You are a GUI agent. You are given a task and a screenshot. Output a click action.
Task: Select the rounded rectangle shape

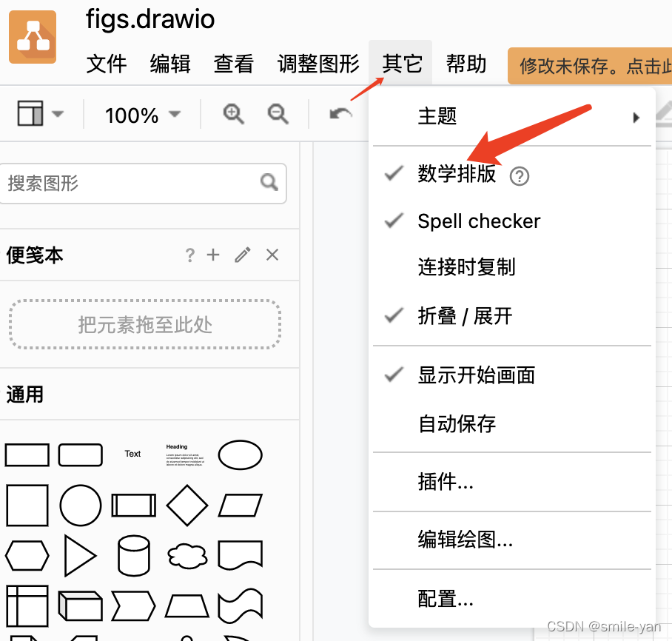(80, 455)
